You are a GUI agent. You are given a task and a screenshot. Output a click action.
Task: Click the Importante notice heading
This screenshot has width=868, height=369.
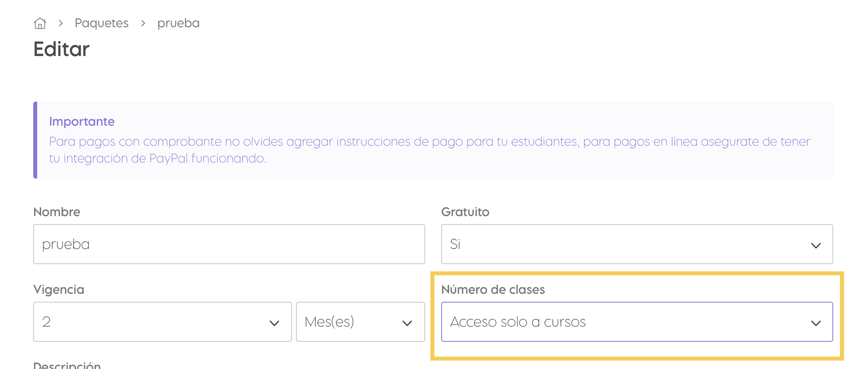click(82, 121)
